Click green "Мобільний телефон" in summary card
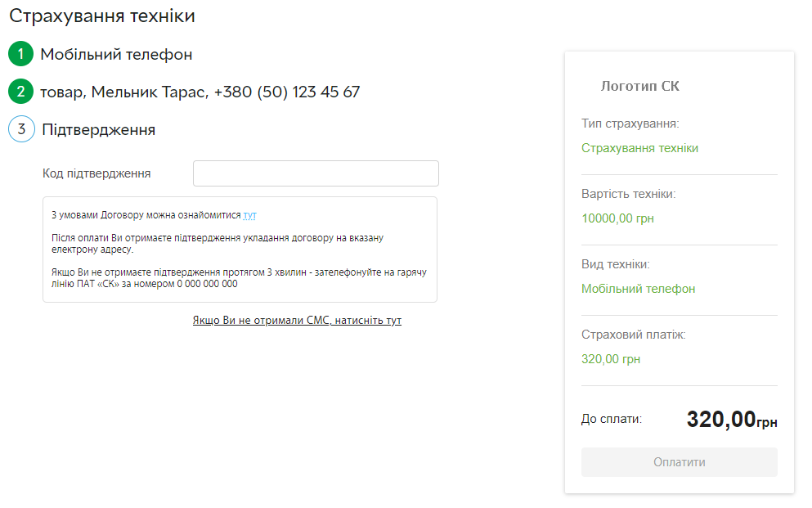This screenshot has width=812, height=508. [638, 289]
